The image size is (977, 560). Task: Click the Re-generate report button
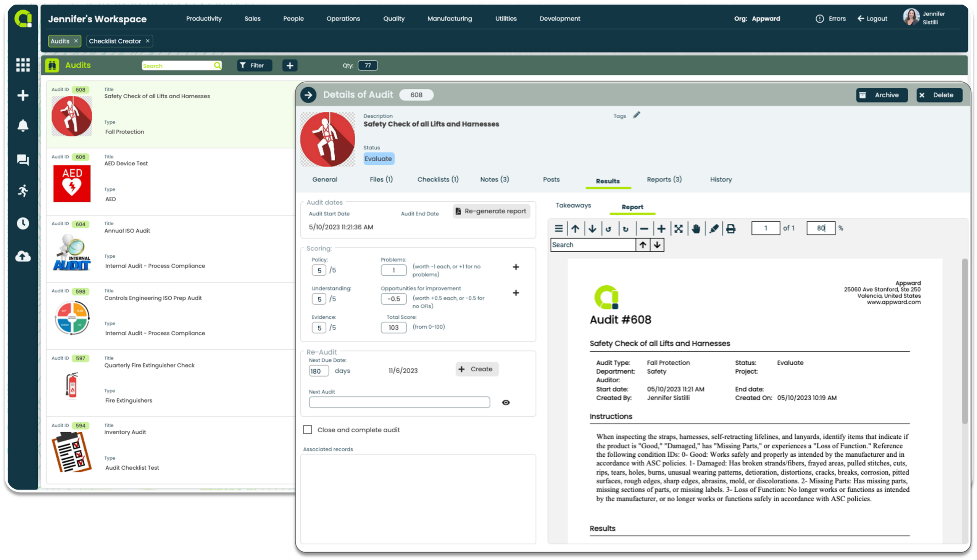pyautogui.click(x=490, y=210)
